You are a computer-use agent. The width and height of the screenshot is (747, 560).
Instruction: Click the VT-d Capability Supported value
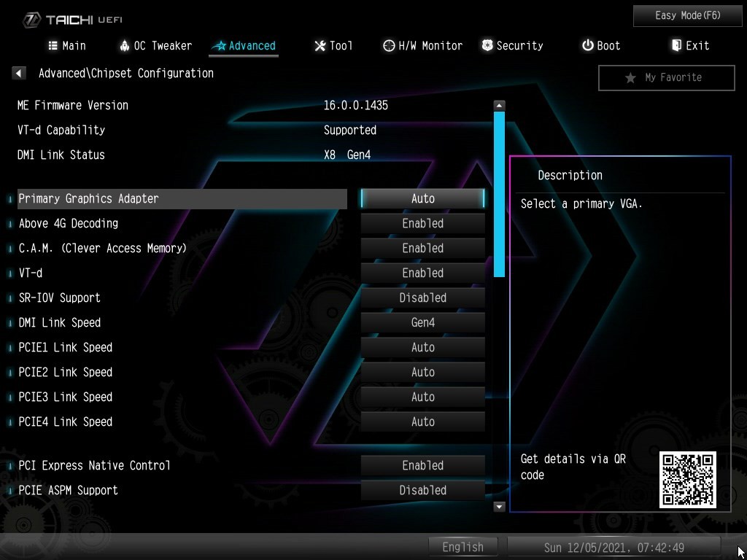350,130
